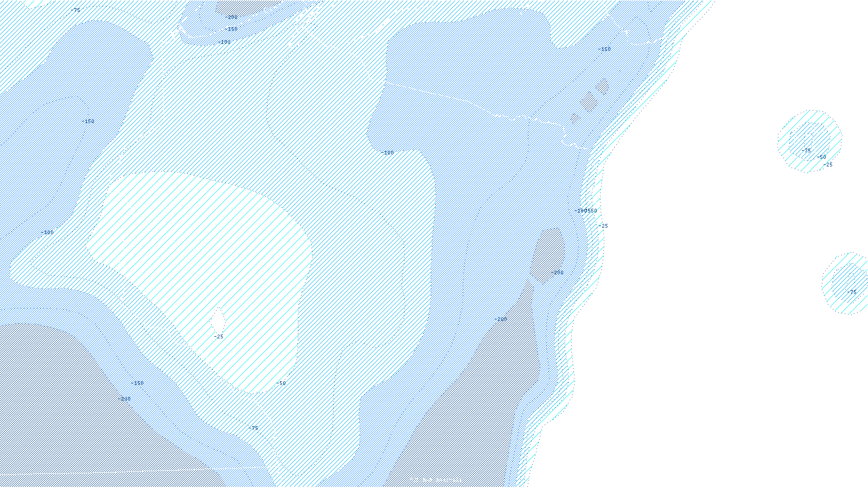Click the -25 label next to the -50 in the circular contour
Screen dimensions: 868x488
point(828,165)
